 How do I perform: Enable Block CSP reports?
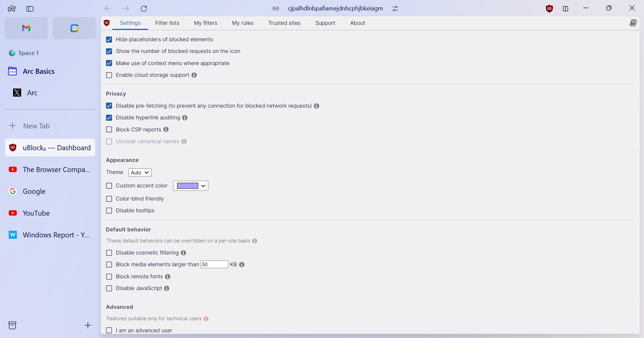coord(109,129)
